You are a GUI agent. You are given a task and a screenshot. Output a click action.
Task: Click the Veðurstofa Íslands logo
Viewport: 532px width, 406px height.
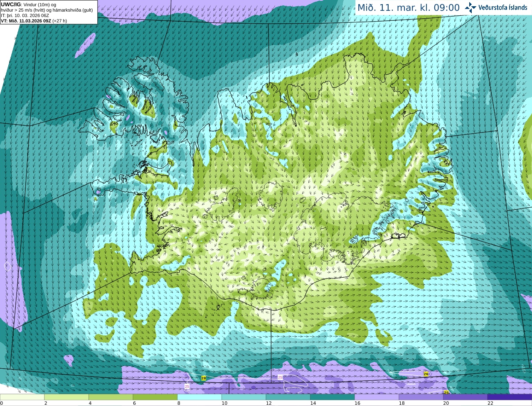point(496,7)
